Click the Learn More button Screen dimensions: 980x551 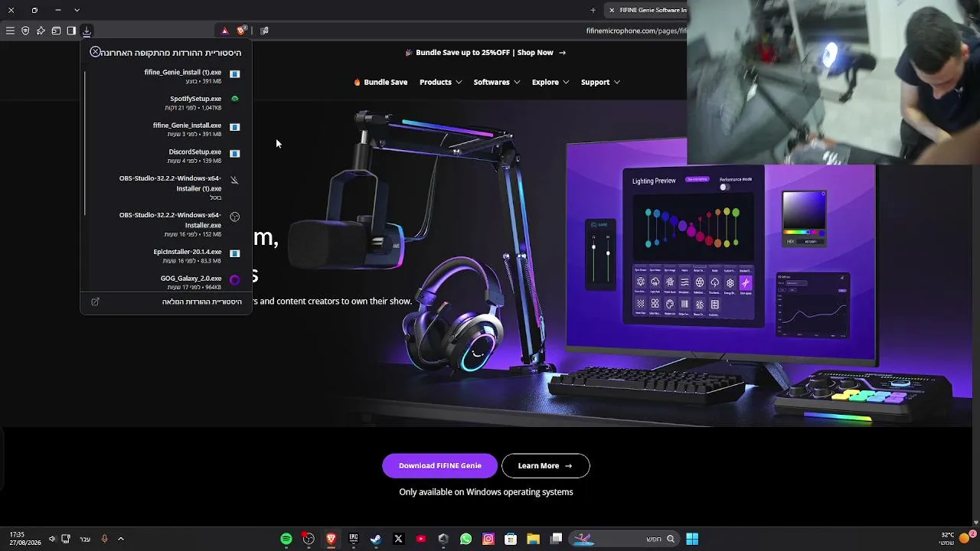pos(546,465)
